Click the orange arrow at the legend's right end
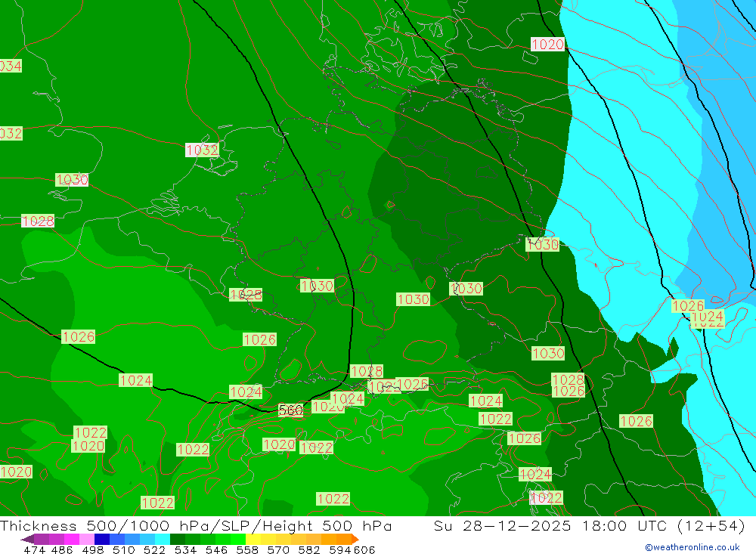The width and height of the screenshot is (756, 554). pyautogui.click(x=355, y=539)
